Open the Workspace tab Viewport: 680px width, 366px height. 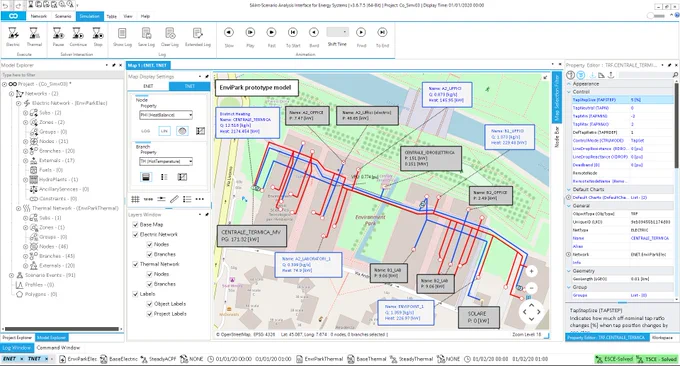[x=662, y=337]
